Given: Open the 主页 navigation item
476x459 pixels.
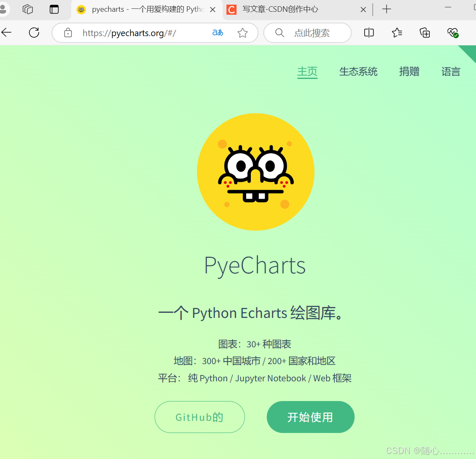Looking at the screenshot, I should (307, 72).
